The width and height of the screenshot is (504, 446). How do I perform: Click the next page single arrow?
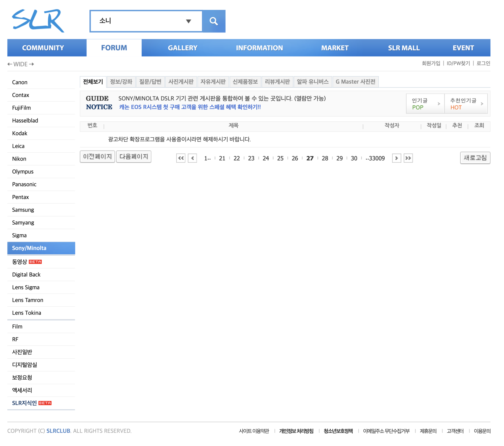[396, 158]
